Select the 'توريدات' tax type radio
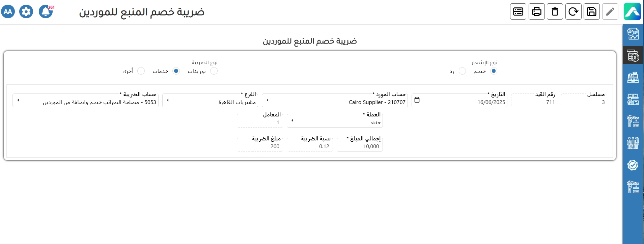Viewport: 644px width, 244px height. 214,71
